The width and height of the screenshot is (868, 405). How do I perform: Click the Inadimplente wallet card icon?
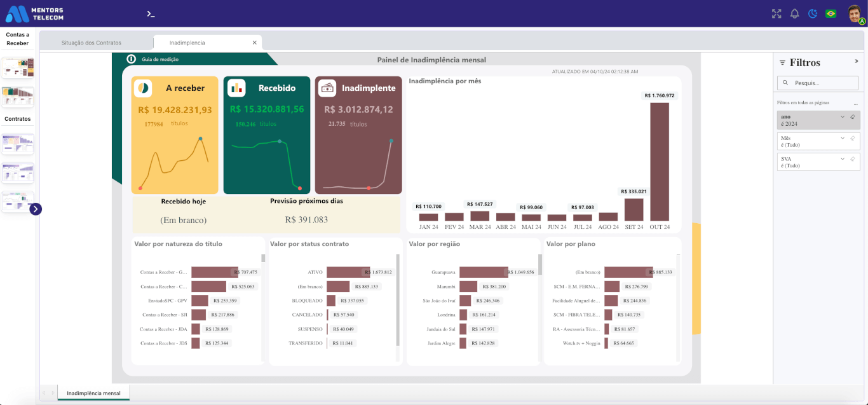click(x=327, y=88)
